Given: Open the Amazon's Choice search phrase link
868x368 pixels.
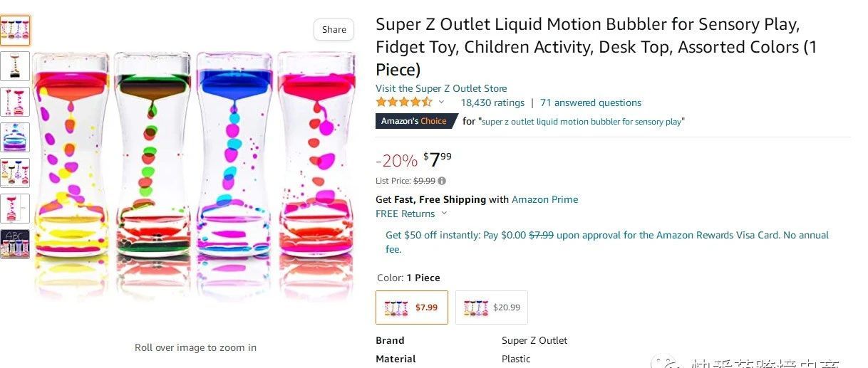Looking at the screenshot, I should [582, 122].
